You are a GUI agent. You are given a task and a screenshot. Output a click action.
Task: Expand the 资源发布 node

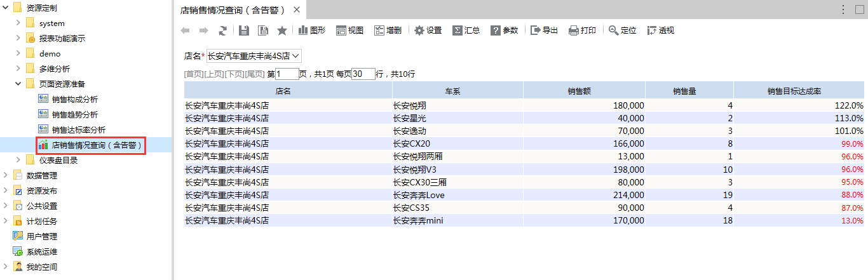coord(5,190)
